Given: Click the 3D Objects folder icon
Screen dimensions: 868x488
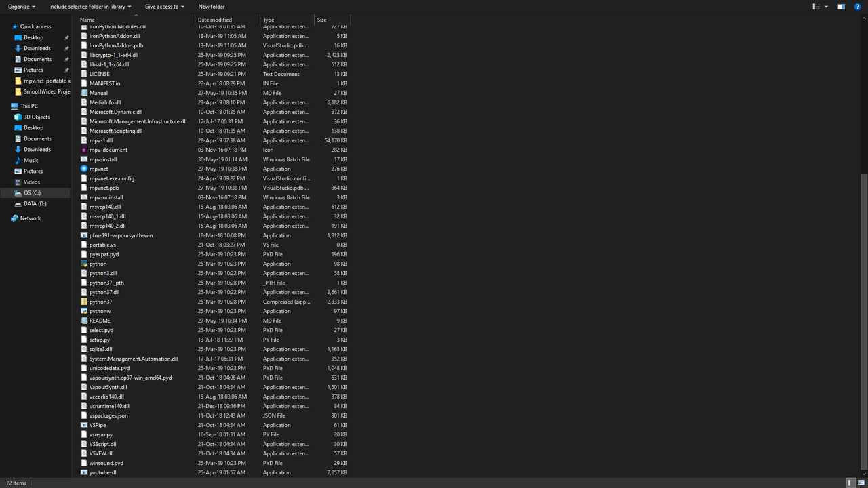Looking at the screenshot, I should pos(18,117).
